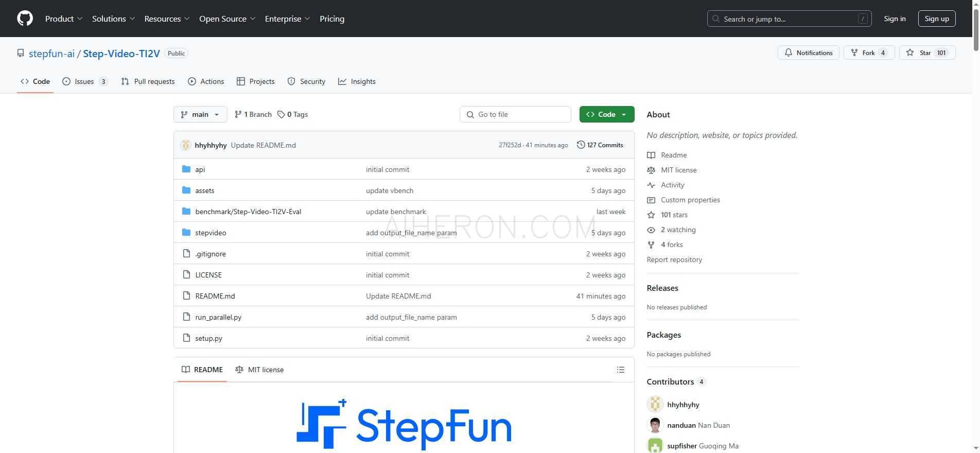Viewport: 980px width, 453px height.
Task: Open the Projects tab
Action: click(x=256, y=81)
